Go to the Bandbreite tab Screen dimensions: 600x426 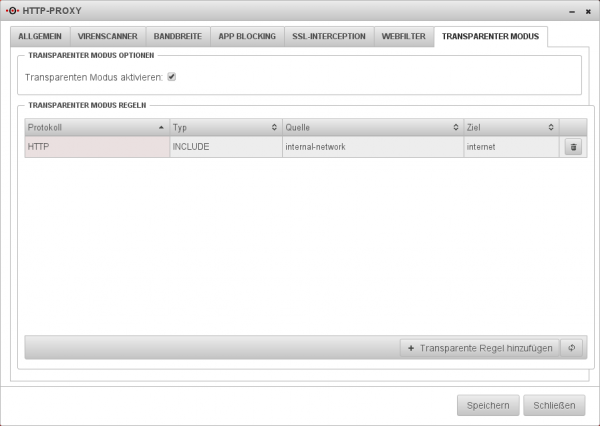click(x=178, y=36)
